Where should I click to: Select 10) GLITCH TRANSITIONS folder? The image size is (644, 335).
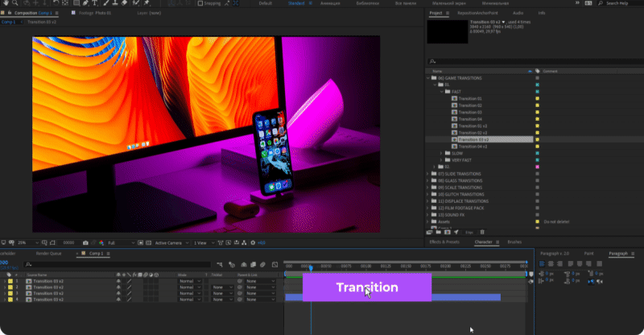coord(461,194)
